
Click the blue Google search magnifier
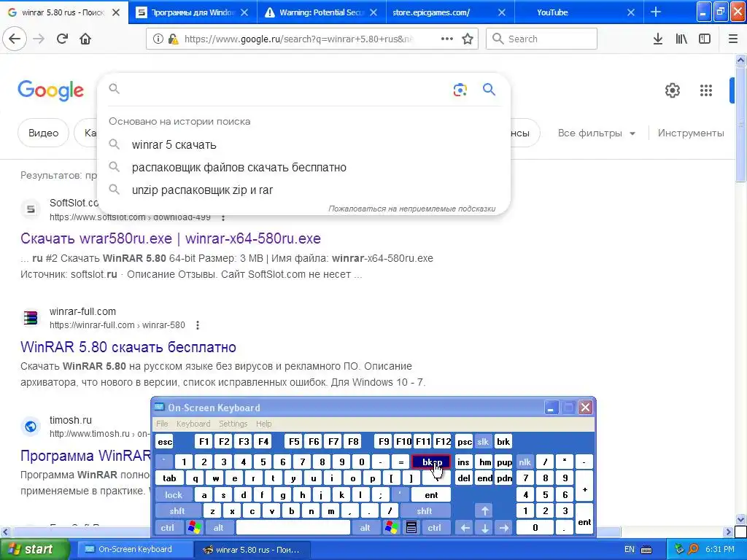[489, 89]
